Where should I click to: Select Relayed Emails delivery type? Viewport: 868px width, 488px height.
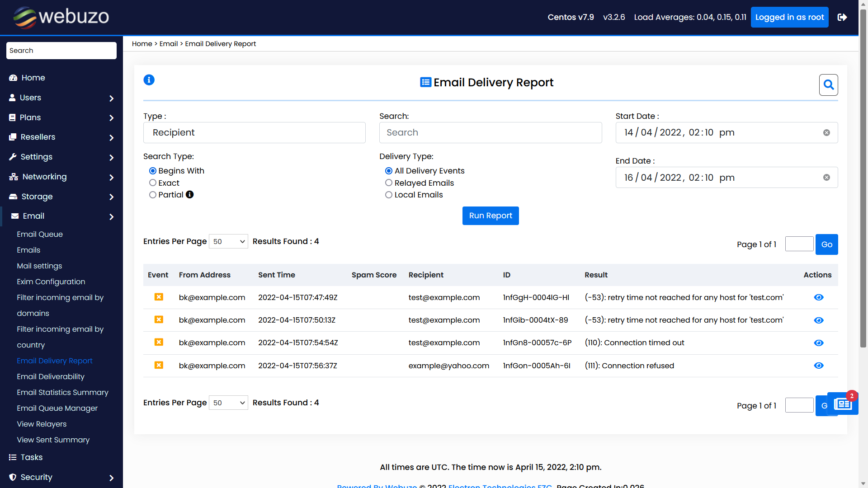(x=389, y=183)
